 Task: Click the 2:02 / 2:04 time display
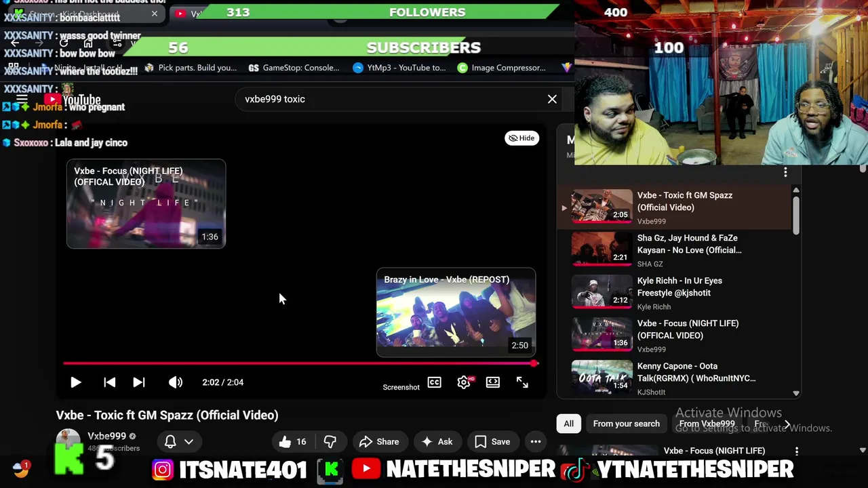click(x=222, y=382)
